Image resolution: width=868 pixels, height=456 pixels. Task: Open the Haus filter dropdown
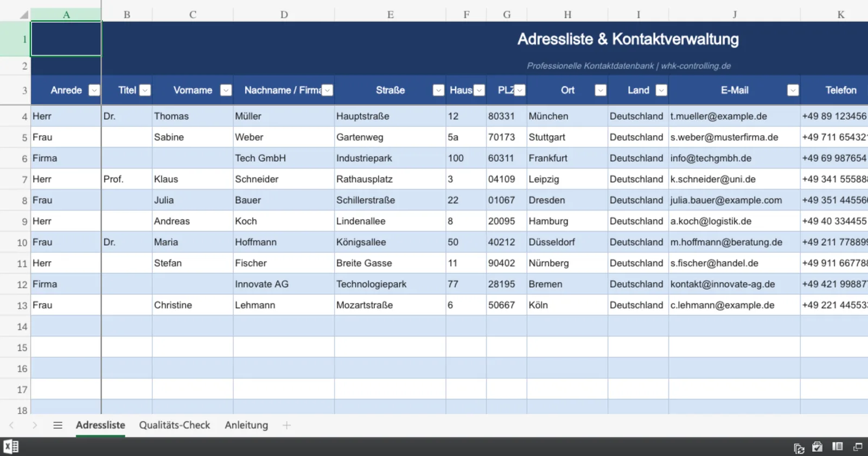pos(479,90)
